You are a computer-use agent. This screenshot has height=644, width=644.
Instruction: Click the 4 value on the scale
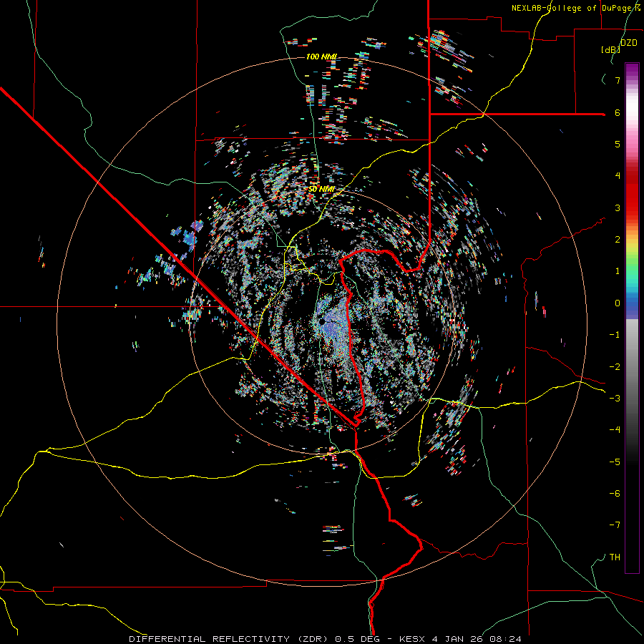click(618, 176)
